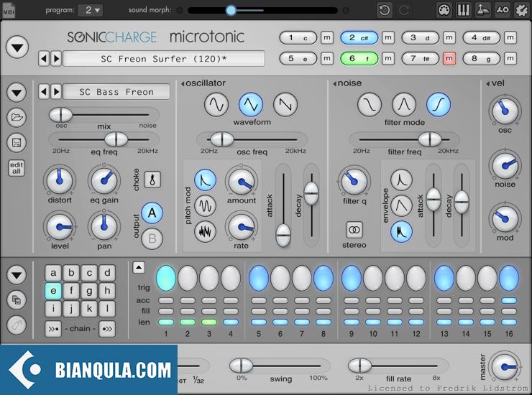The width and height of the screenshot is (532, 395).
Task: Go to next preset after Freon Surfer
Action: 56,59
